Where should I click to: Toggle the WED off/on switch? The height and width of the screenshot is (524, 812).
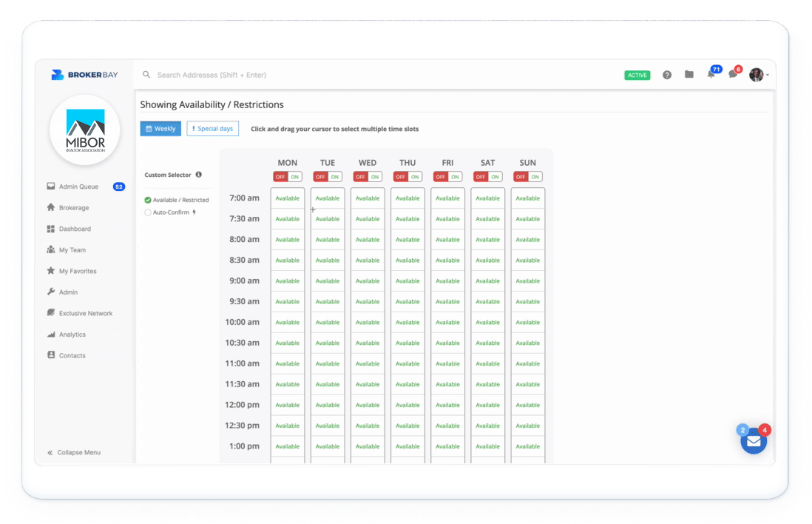(368, 177)
